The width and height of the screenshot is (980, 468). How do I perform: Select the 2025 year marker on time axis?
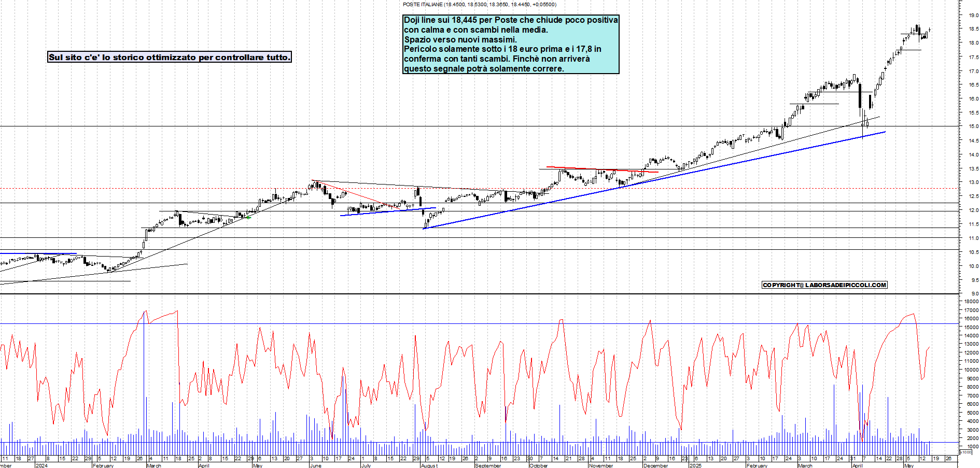pos(695,465)
